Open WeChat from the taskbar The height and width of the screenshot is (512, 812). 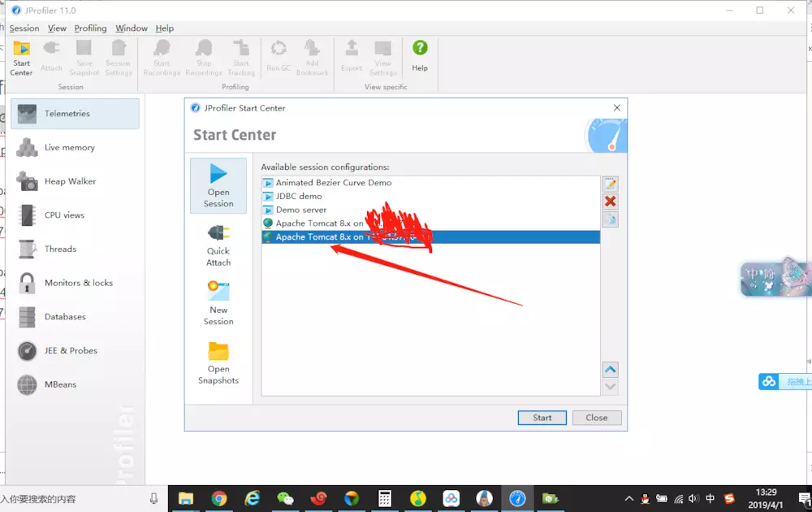click(285, 498)
